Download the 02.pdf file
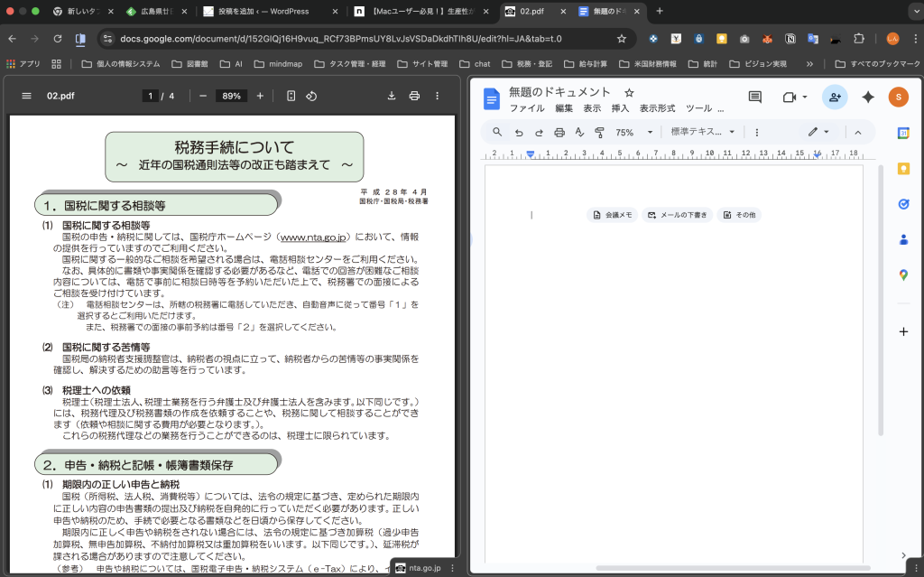Viewport: 924px width, 577px height. (x=392, y=96)
